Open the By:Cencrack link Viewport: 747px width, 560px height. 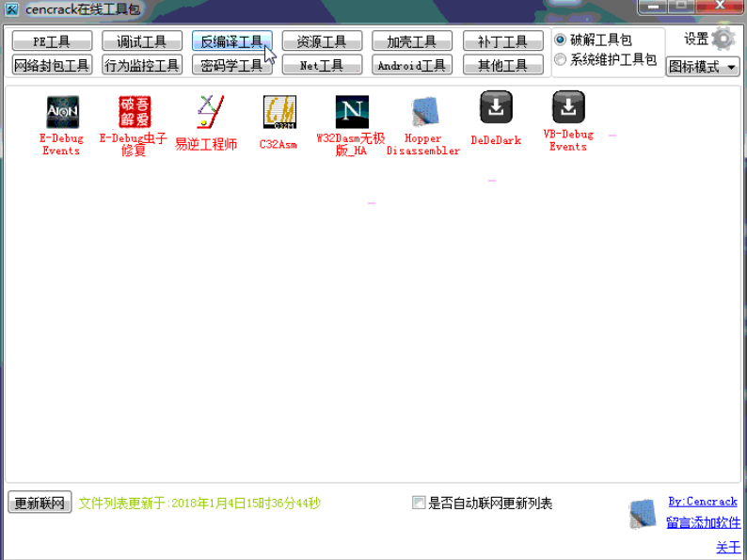[703, 502]
